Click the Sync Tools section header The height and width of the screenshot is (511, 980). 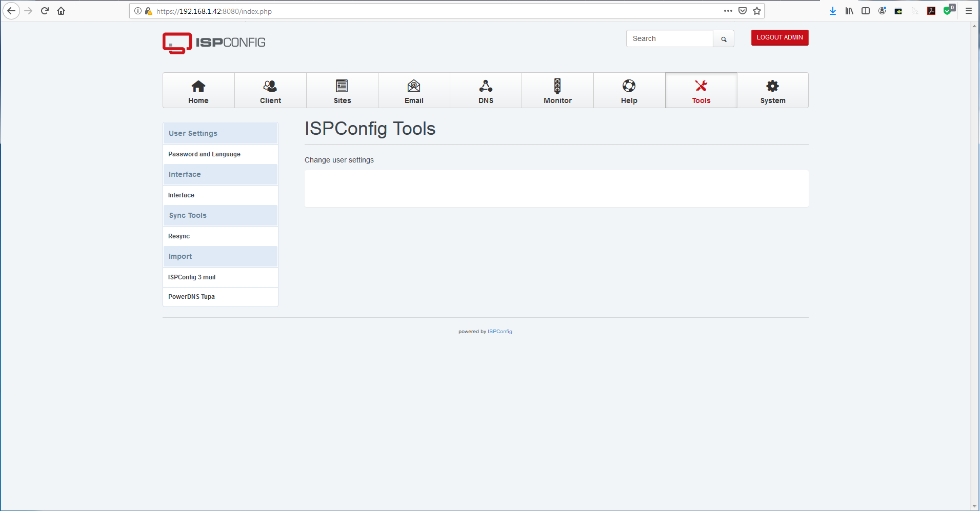coord(221,215)
